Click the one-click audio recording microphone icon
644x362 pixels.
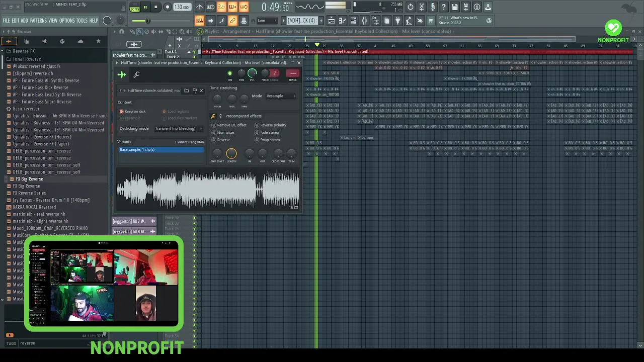click(433, 7)
